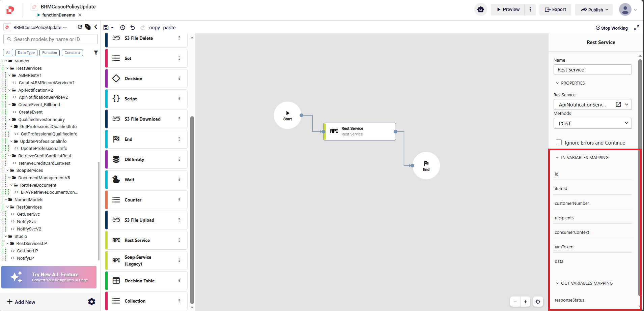Click the app logo at top left
Viewport: 644px width, 311px height.
(x=10, y=10)
